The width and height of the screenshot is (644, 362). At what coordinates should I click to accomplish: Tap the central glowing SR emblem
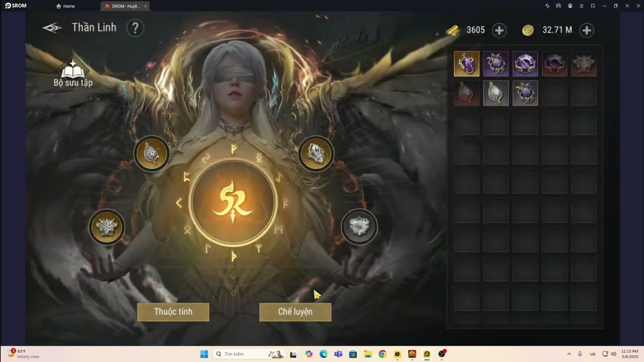pyautogui.click(x=233, y=202)
